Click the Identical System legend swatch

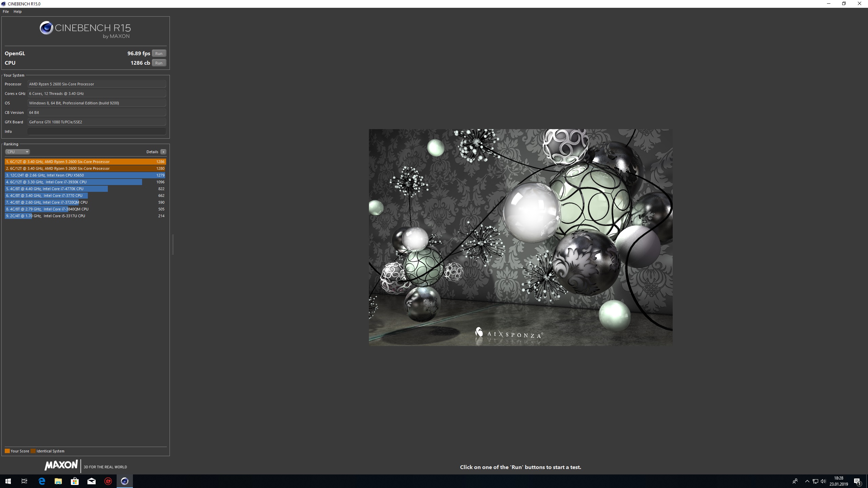tap(33, 451)
